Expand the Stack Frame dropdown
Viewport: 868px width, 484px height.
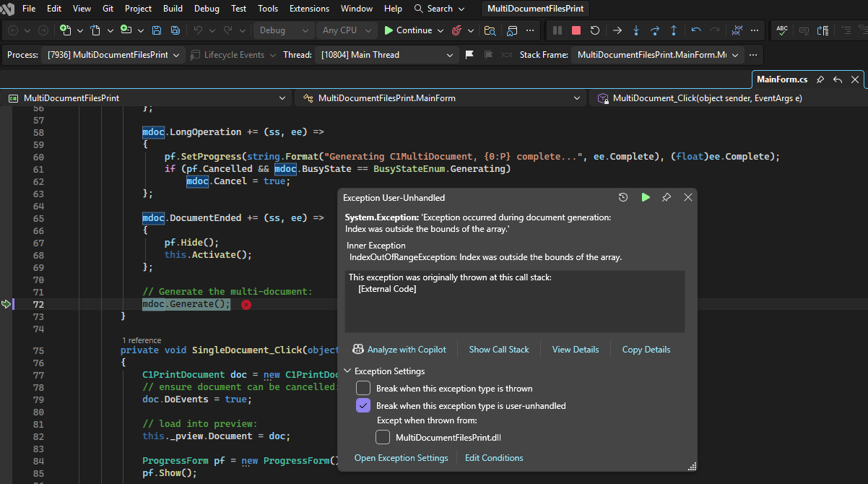[x=735, y=55]
